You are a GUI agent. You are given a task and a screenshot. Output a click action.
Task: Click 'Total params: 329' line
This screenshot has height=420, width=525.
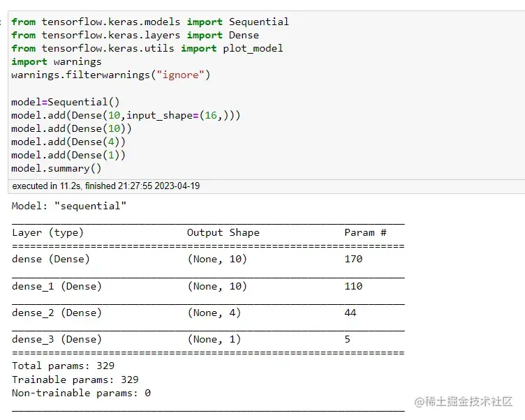coord(63,366)
